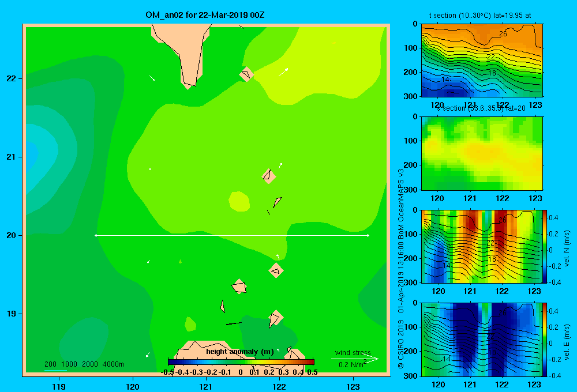The image size is (577, 392).
Task: Click the "-0.4" tick on the vel. E scale
Action: click(x=554, y=375)
